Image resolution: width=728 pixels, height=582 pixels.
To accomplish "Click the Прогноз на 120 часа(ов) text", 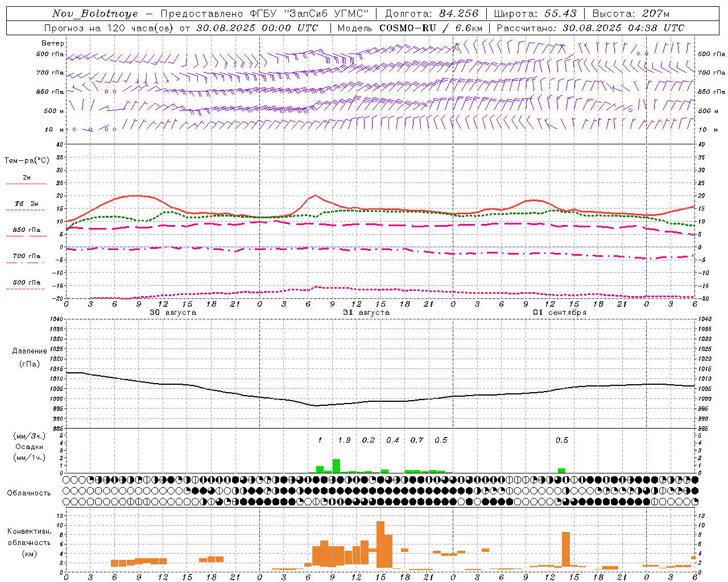I will [x=110, y=28].
